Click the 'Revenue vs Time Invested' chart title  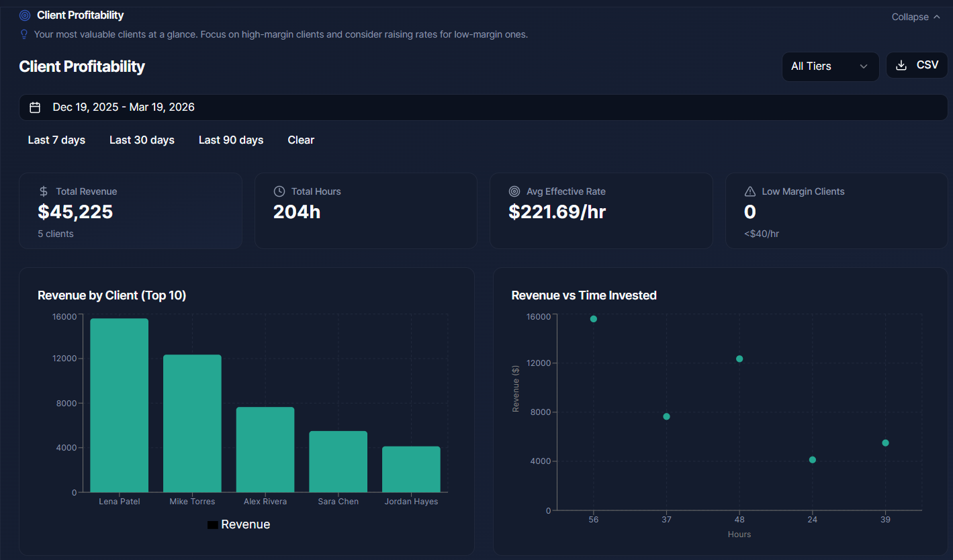(584, 295)
